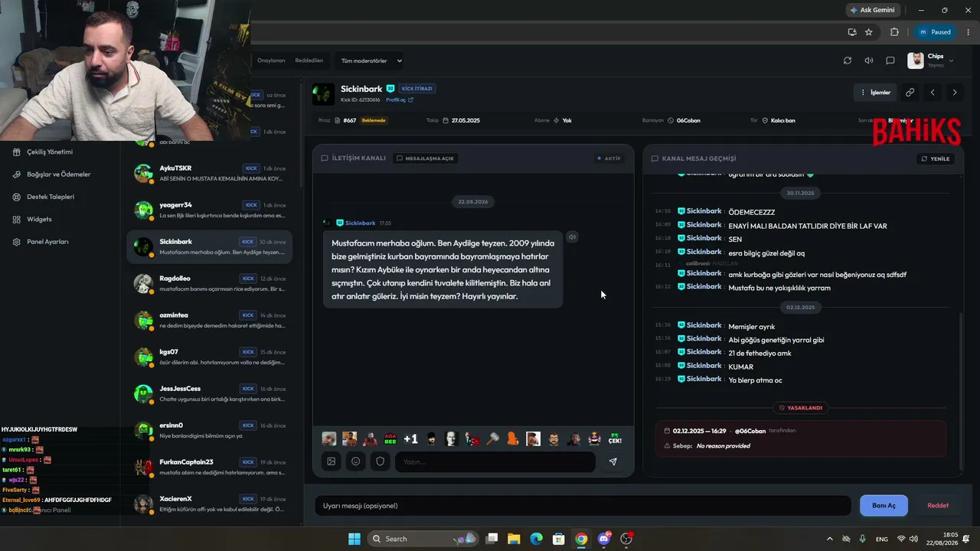980x551 pixels.
Task: Select the kgs07 appeal row
Action: click(209, 357)
